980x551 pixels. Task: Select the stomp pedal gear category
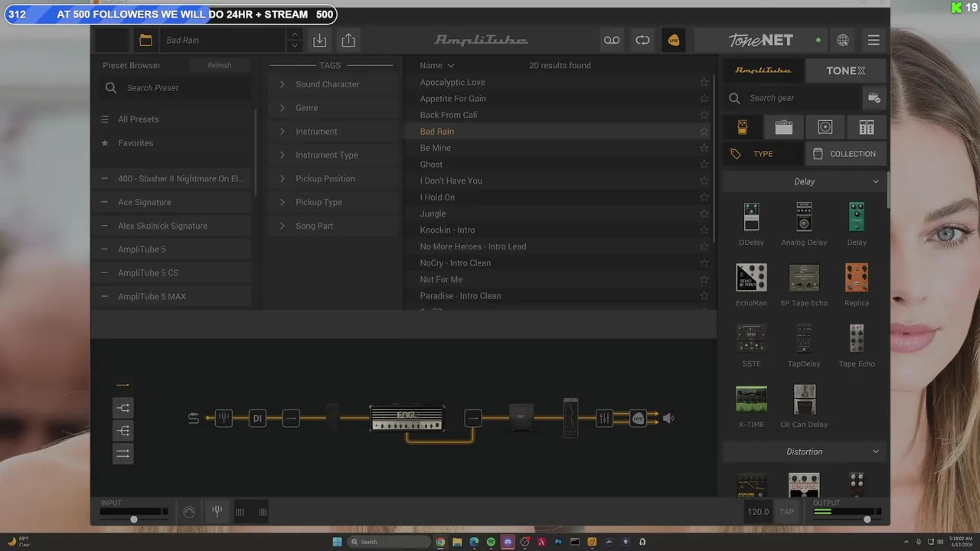(x=743, y=127)
